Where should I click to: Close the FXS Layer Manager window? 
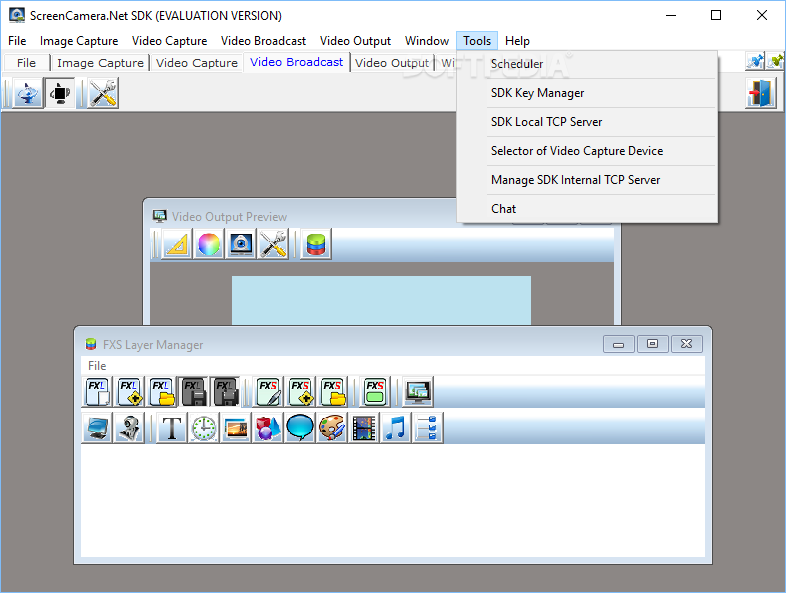click(x=686, y=344)
